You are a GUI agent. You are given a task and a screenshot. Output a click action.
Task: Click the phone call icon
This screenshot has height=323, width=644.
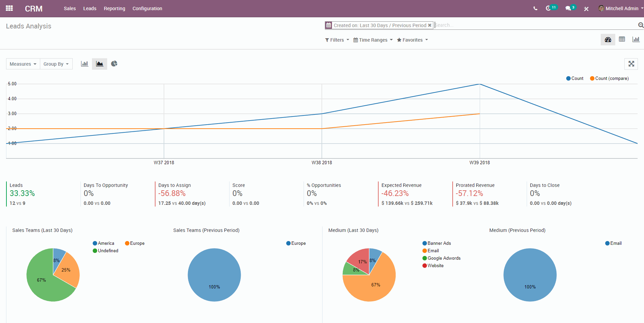pyautogui.click(x=535, y=8)
